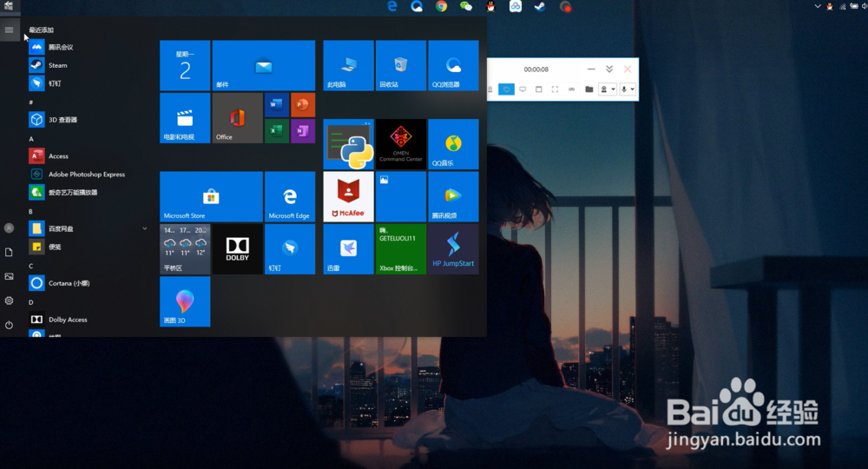Open the 邮件 mail tile

click(264, 65)
